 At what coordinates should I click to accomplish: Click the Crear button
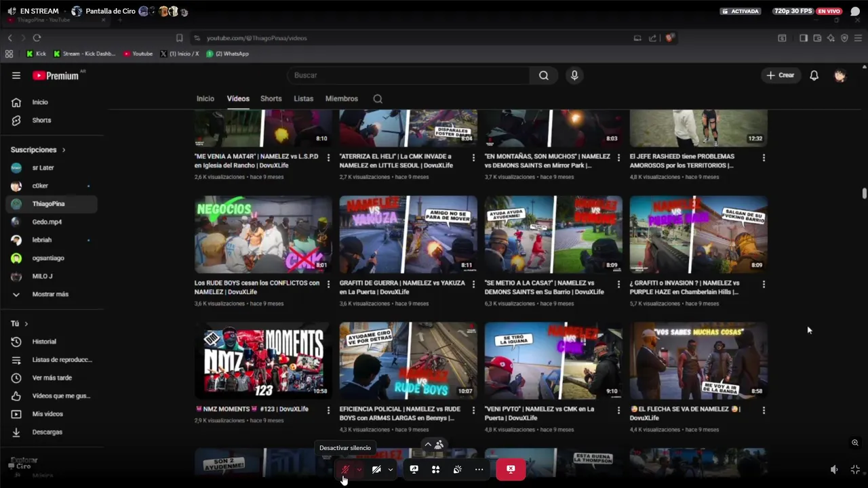780,75
